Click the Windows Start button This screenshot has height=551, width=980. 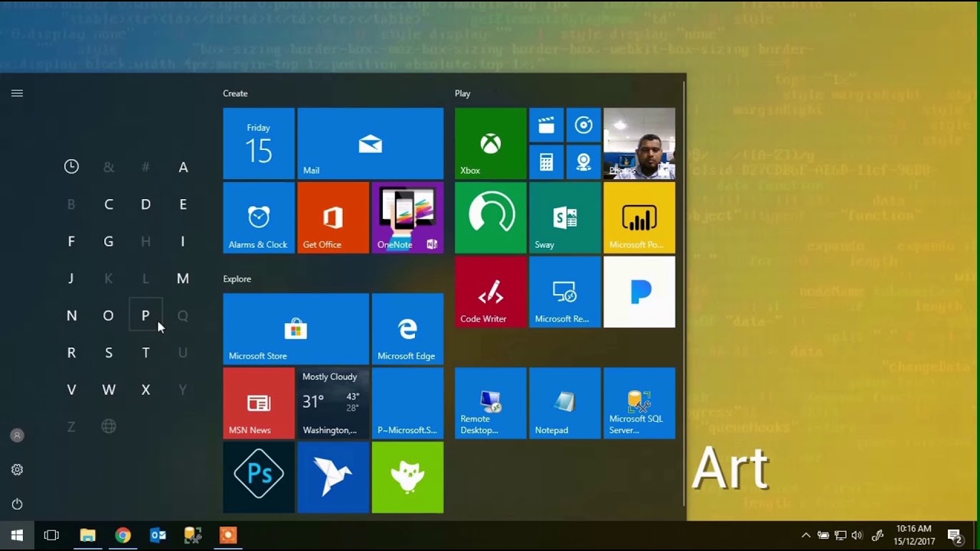[x=17, y=536]
